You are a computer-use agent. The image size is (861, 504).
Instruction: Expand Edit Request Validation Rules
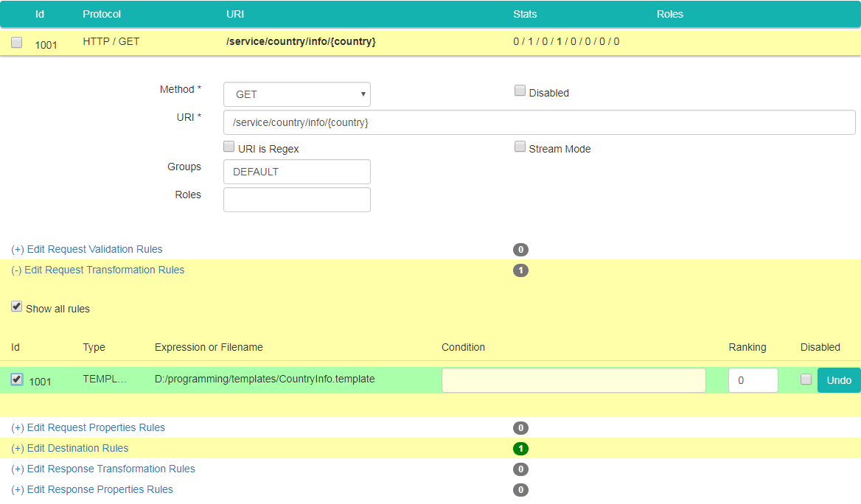click(87, 249)
